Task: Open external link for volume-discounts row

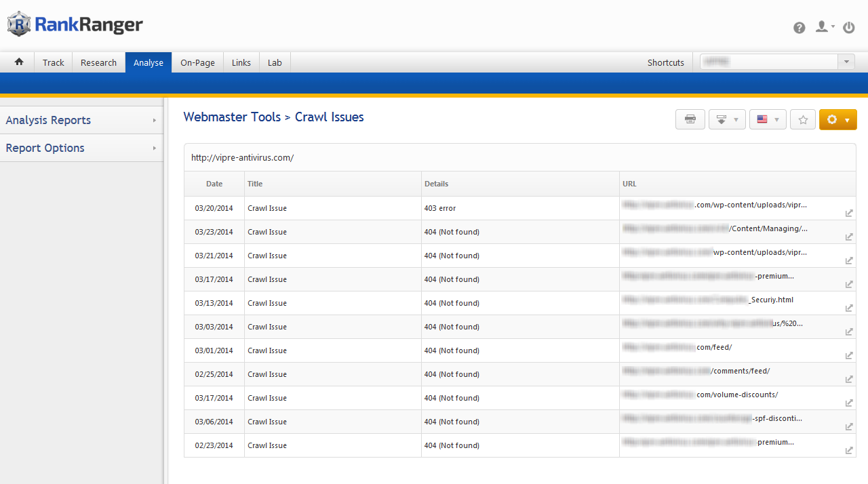Action: pos(848,403)
